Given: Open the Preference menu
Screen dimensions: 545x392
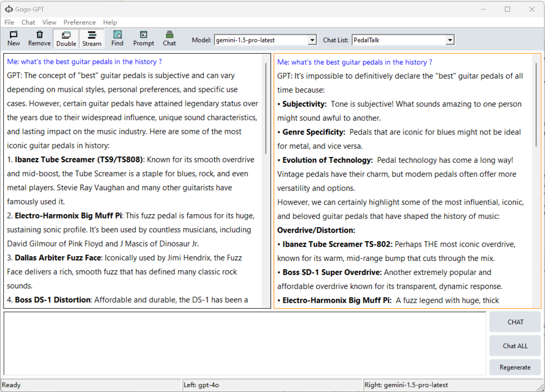Looking at the screenshot, I should [x=79, y=22].
